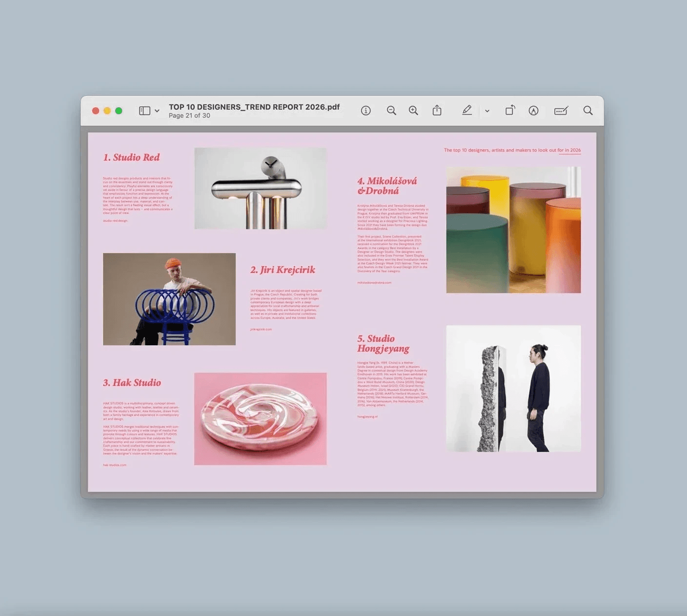Screen dimensions: 687x616
Task: Toggle the thumbnail sidebar visibility
Action: 144,110
